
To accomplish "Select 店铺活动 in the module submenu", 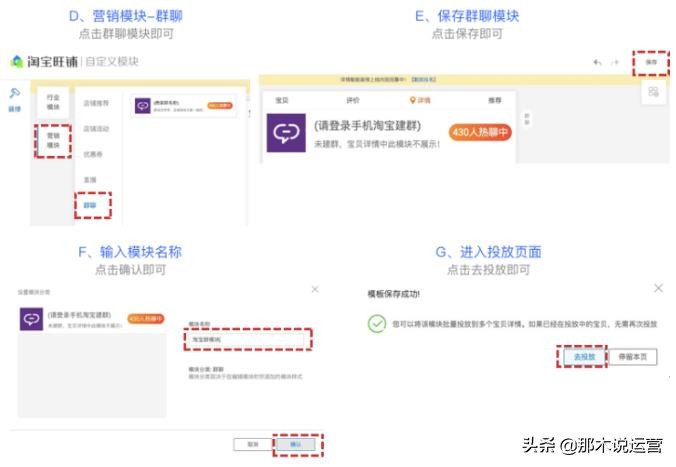I will (x=96, y=129).
